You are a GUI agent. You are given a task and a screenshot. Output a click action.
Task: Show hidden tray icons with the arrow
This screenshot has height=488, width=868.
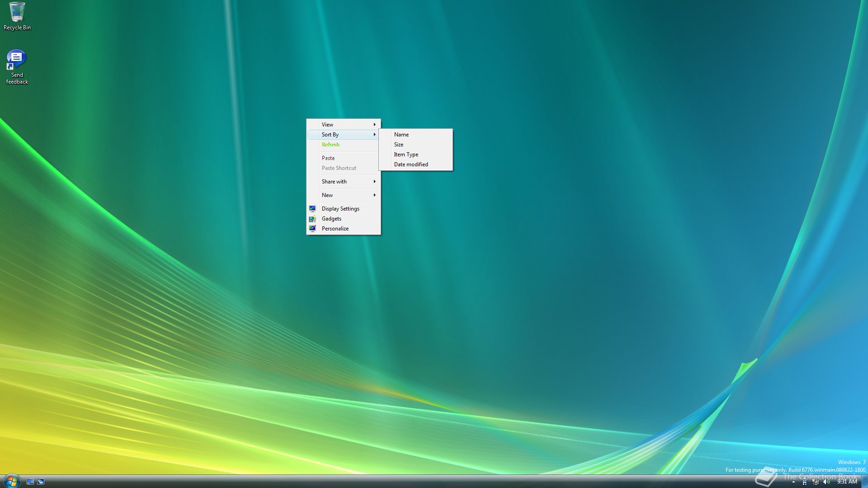click(793, 482)
